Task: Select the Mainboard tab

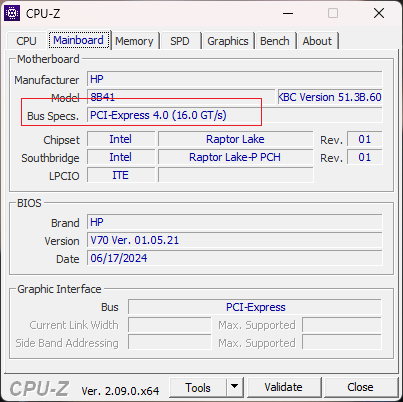Action: 79,40
